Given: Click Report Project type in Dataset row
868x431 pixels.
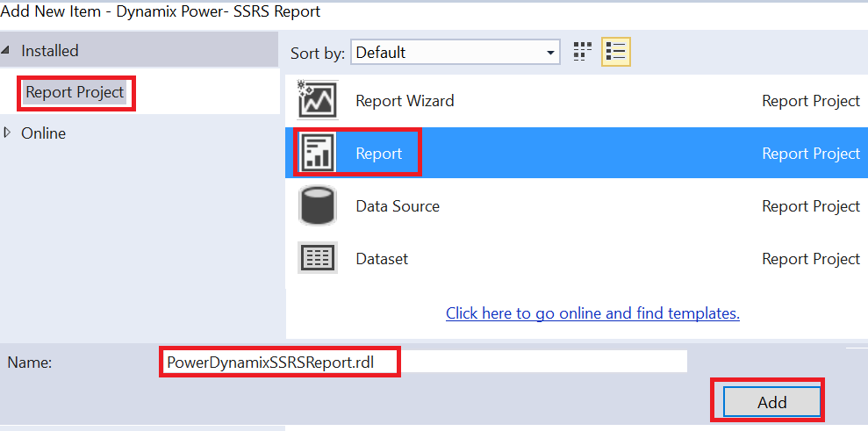Looking at the screenshot, I should click(811, 258).
